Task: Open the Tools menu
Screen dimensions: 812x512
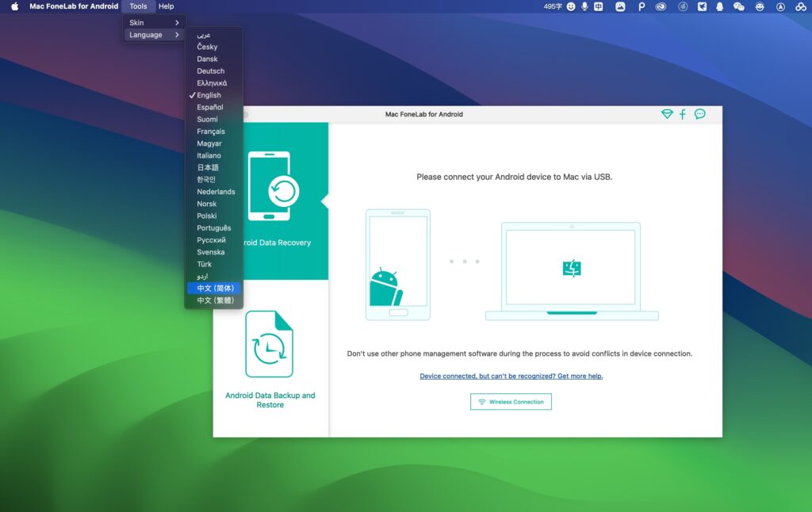Action: pyautogui.click(x=139, y=6)
